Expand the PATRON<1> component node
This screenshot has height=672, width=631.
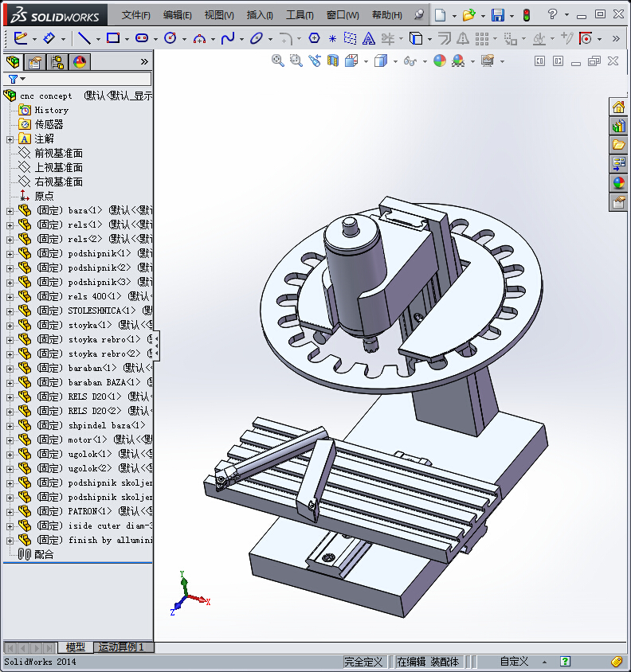tap(10, 512)
